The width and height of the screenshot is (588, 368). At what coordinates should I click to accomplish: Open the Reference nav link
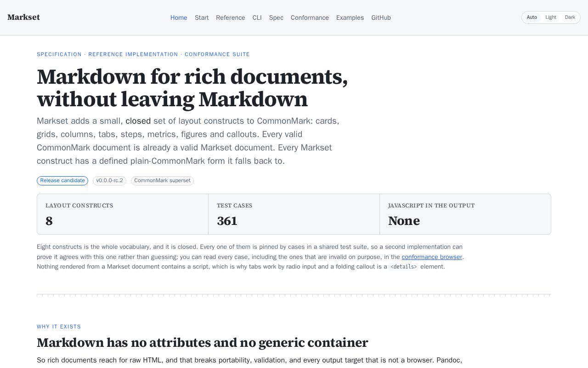click(x=231, y=17)
